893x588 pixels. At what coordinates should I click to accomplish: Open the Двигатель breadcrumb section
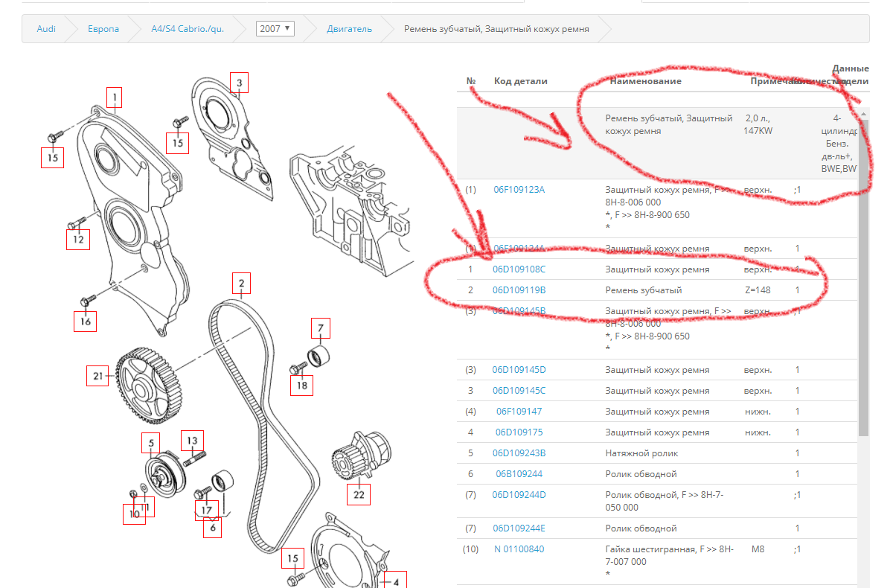click(349, 29)
